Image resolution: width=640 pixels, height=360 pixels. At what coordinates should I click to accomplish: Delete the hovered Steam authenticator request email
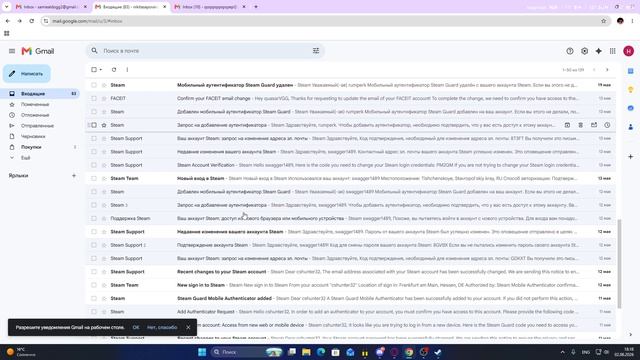tap(580, 125)
